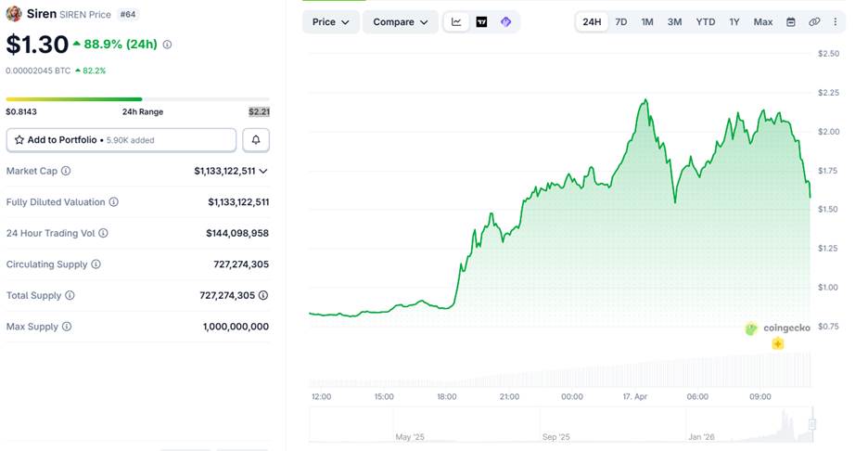The height and width of the screenshot is (451, 868).
Task: Open the Compare dropdown
Action: tap(400, 21)
